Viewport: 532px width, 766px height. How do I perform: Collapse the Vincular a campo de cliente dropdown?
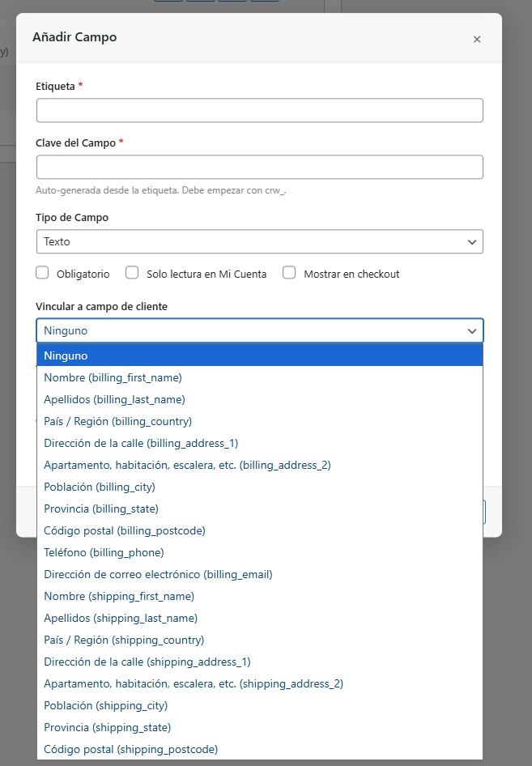click(259, 330)
